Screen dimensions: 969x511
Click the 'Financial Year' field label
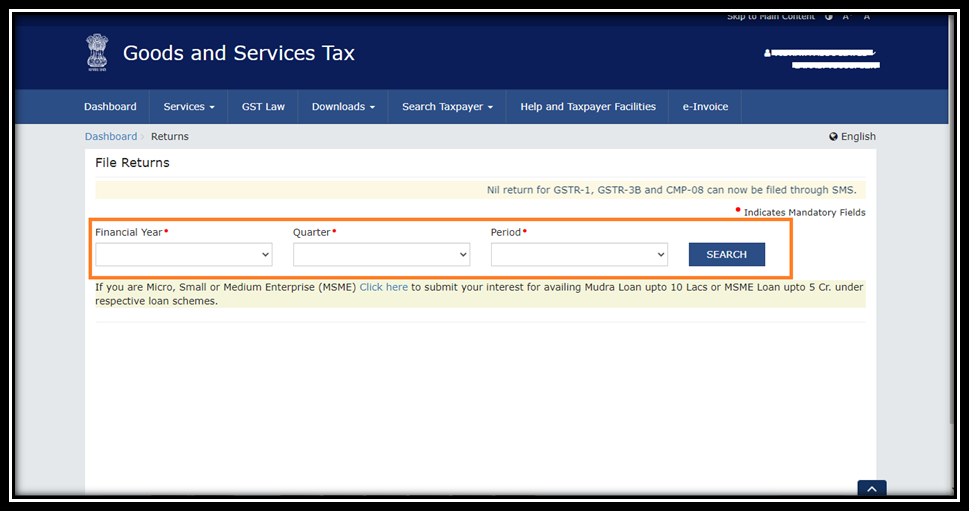[x=129, y=232]
